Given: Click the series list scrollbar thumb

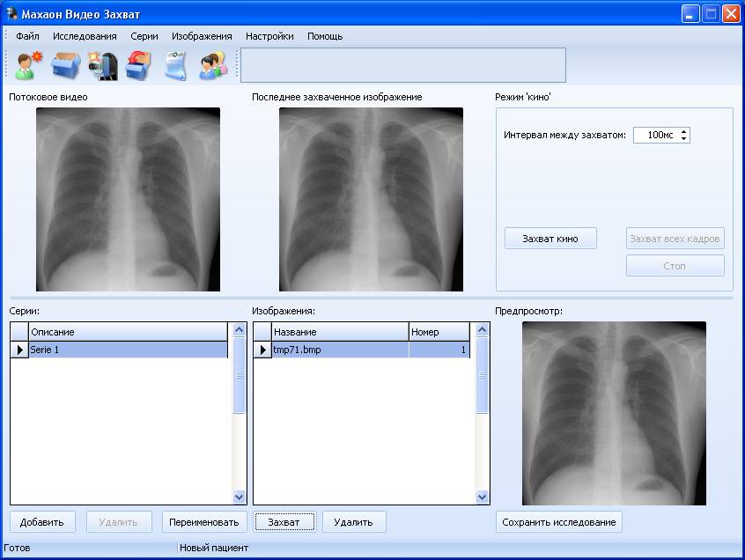Looking at the screenshot, I should point(239,375).
